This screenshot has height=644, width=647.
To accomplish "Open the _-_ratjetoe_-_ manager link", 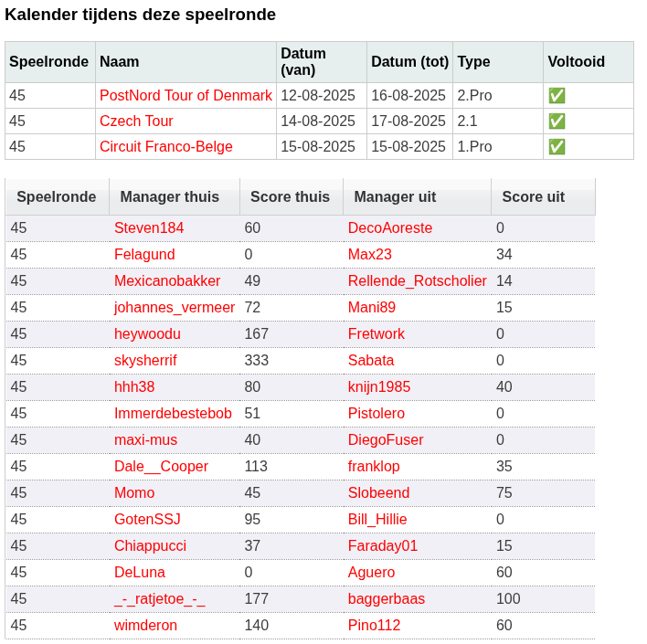I will pos(160,598).
